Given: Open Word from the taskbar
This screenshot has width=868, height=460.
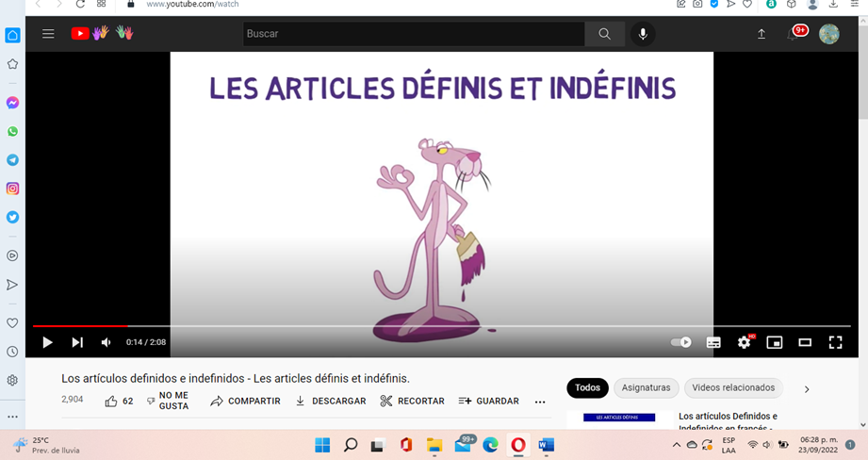Looking at the screenshot, I should [546, 445].
